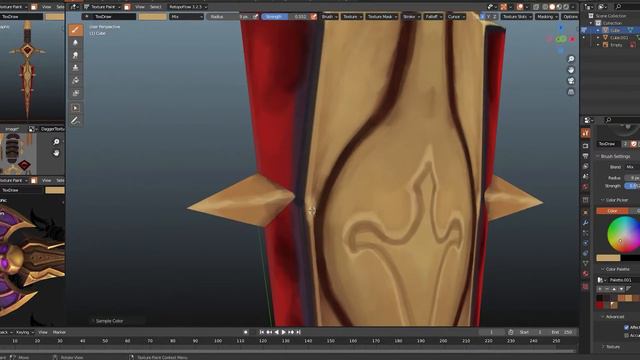Open the Texture Slots dropdown

click(x=516, y=17)
